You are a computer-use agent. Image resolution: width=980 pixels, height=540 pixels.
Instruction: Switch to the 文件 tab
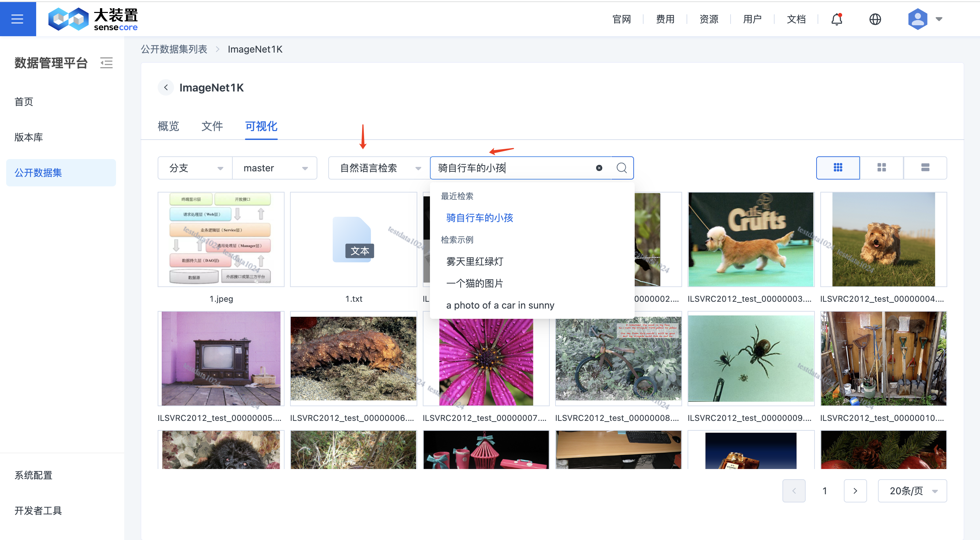point(212,126)
